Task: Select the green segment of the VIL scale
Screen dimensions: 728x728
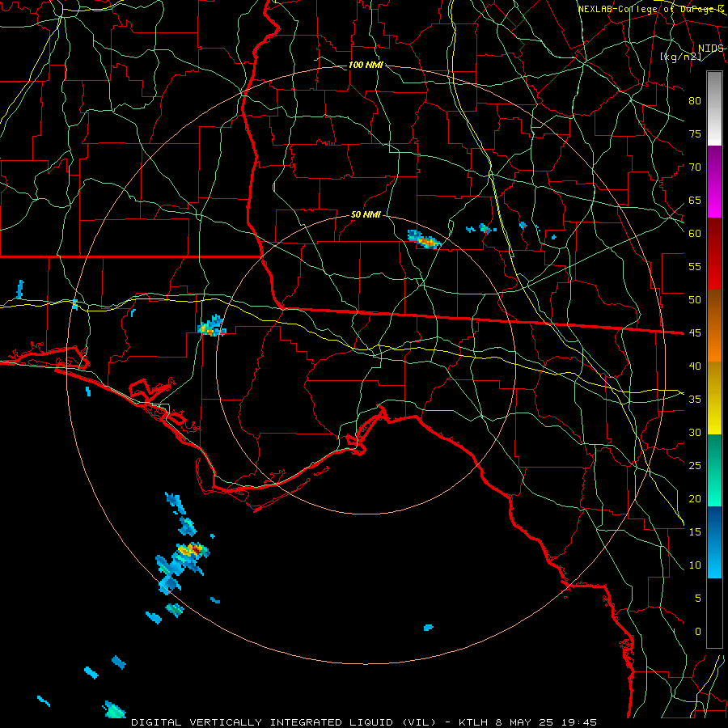Action: point(714,470)
